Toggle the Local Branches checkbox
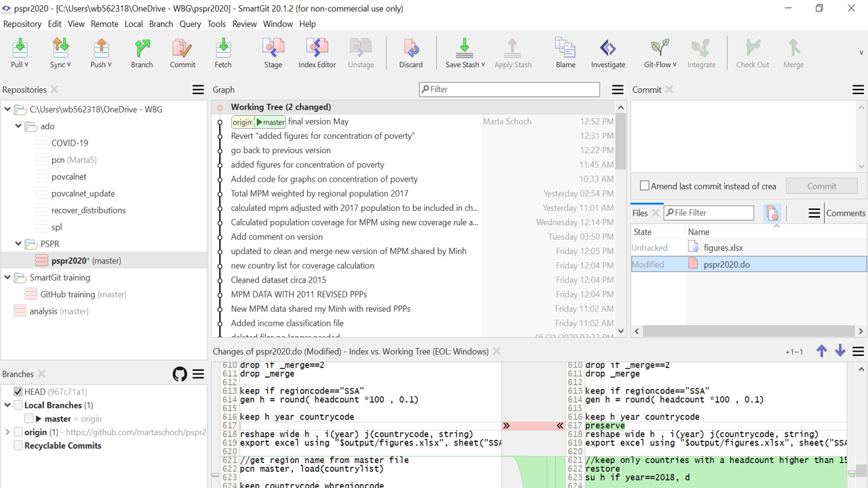Viewport: 868px width, 488px height. 18,405
